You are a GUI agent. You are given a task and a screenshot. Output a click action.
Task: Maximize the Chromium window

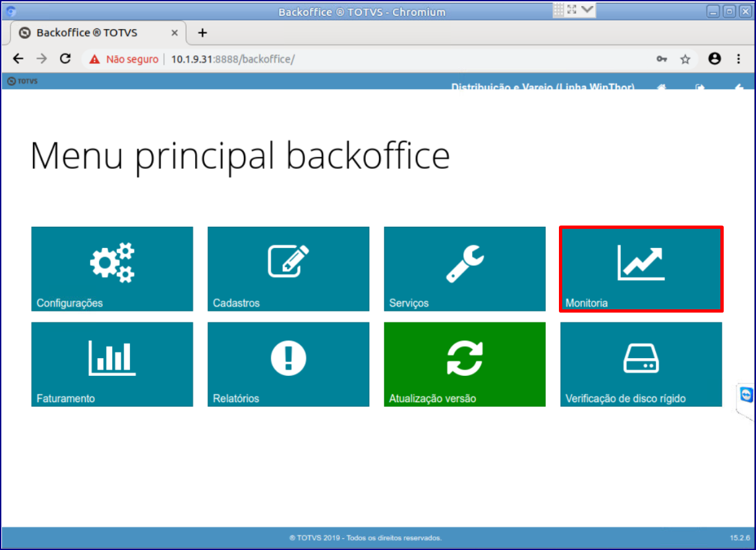(x=730, y=12)
